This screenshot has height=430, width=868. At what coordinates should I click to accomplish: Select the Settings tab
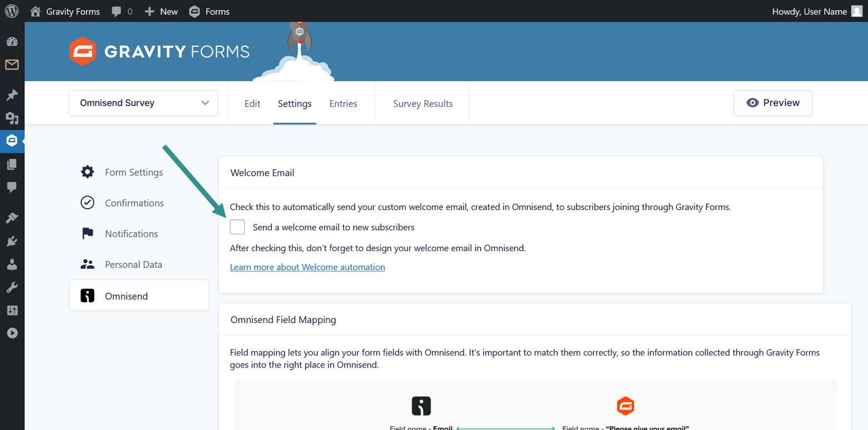(x=295, y=104)
